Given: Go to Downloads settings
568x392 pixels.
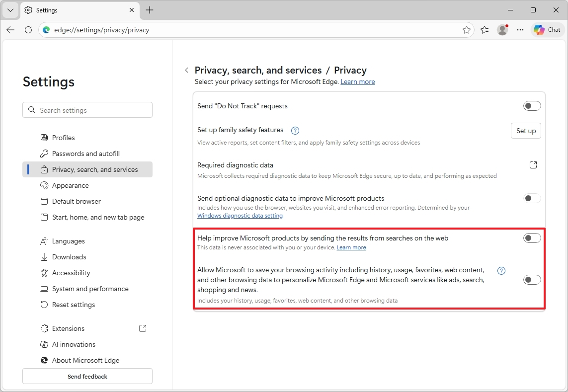Looking at the screenshot, I should pyautogui.click(x=69, y=256).
